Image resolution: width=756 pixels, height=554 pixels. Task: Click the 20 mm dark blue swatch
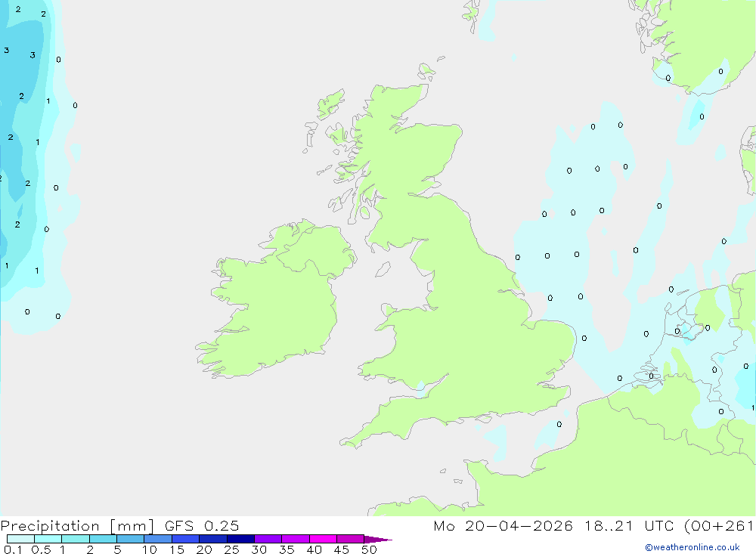pos(213,539)
